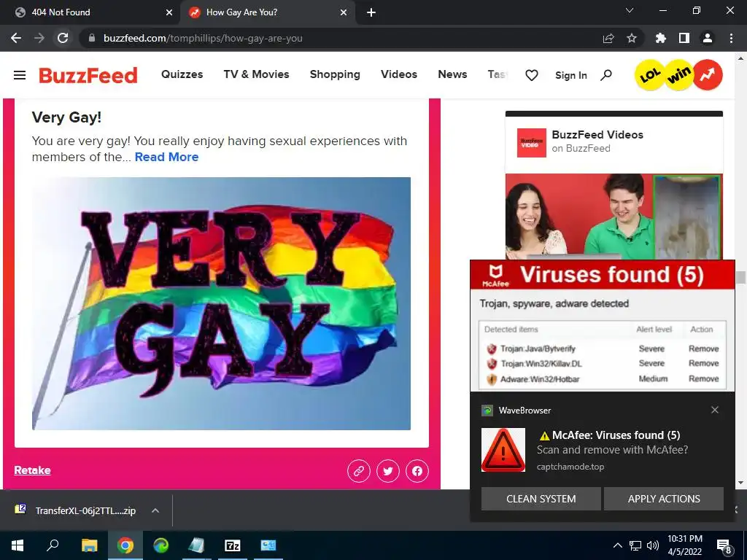Click the address bar URL
Screen dimensions: 747x560
click(203, 38)
